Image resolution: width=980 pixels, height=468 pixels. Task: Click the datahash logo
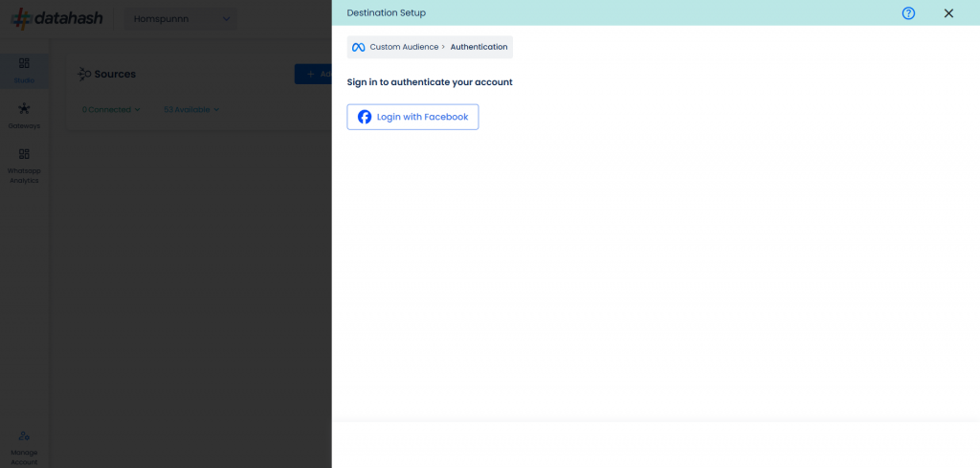[x=56, y=19]
